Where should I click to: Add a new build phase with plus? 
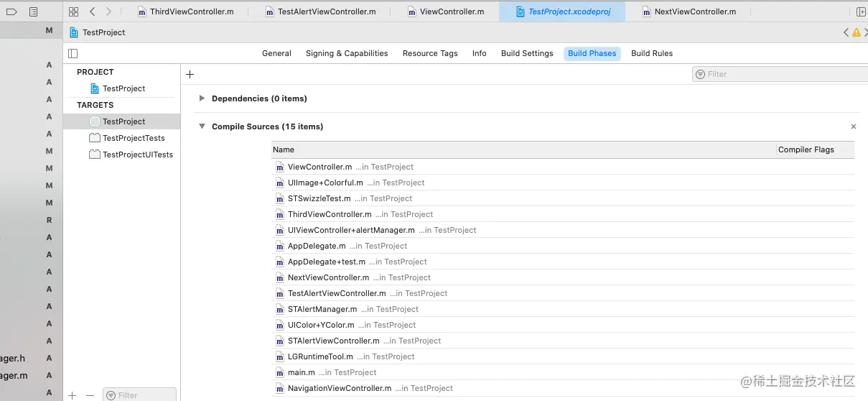(190, 74)
